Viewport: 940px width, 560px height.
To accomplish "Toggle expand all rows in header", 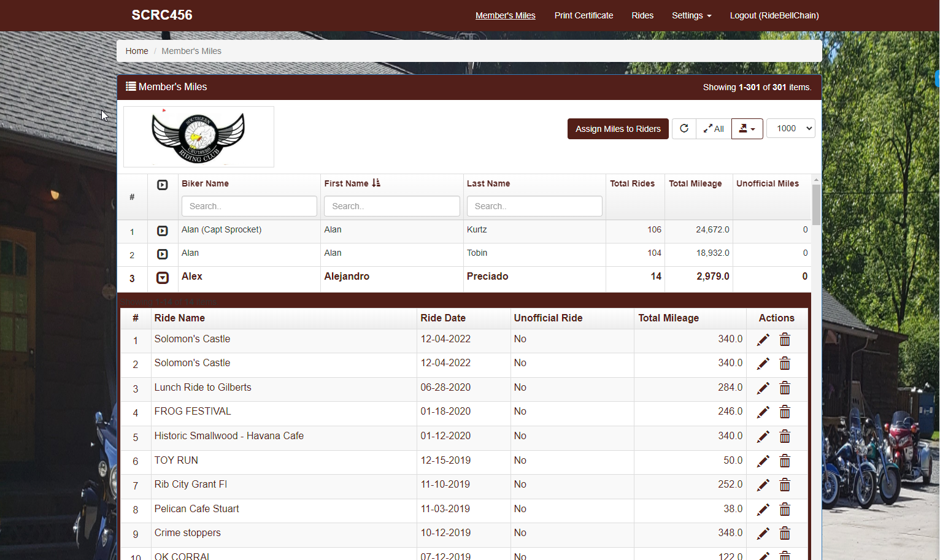I will coord(163,185).
